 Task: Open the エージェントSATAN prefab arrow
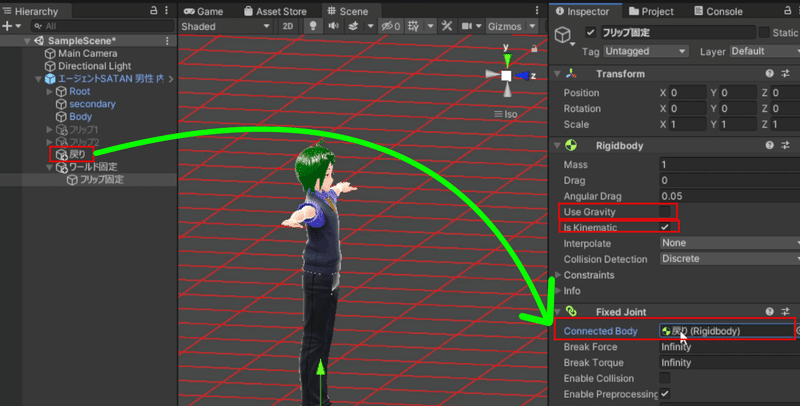pos(171,79)
